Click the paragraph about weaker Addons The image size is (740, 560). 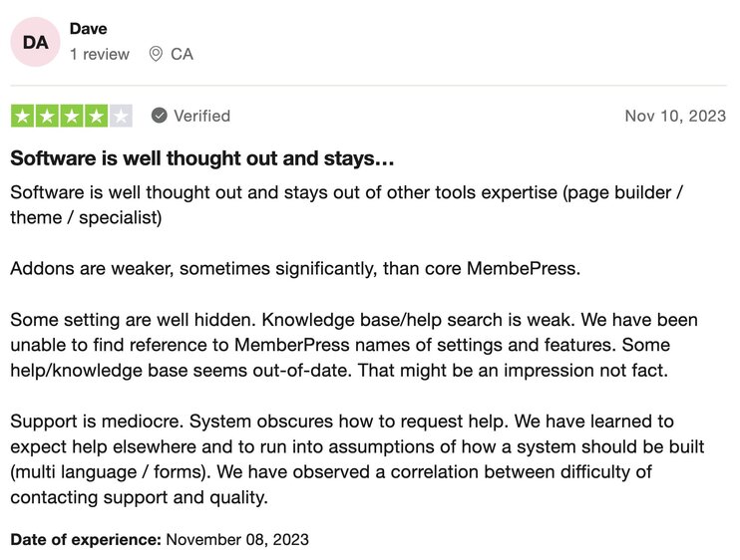click(x=294, y=268)
